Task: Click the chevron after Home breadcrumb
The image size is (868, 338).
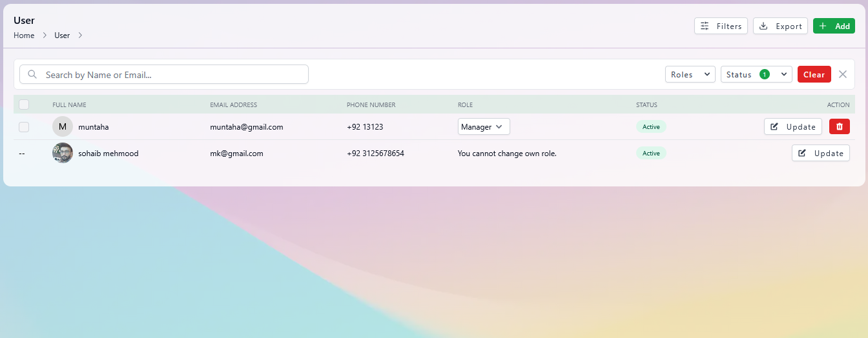Action: click(x=45, y=35)
